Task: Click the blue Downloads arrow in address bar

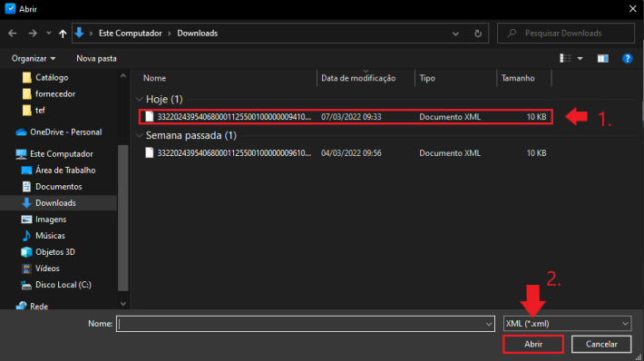Action: 79,33
